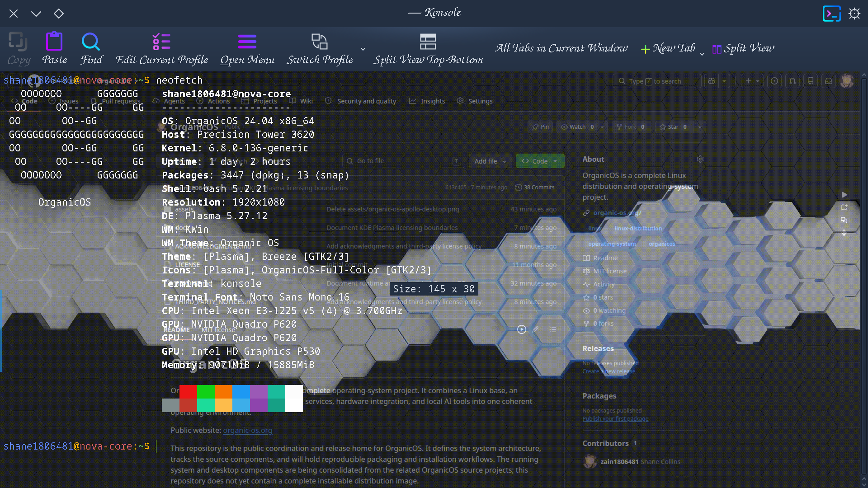Open GitHub repositories header icon
Viewport: 868px width, 488px height.
click(811, 81)
